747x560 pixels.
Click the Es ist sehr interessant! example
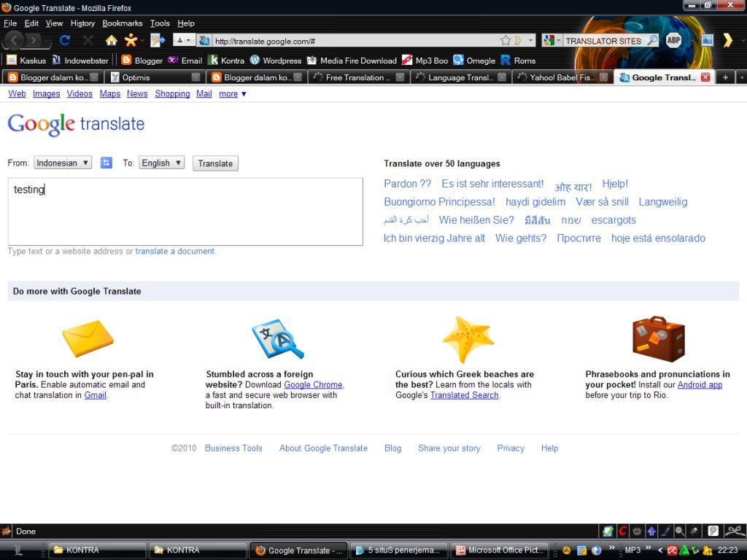pyautogui.click(x=492, y=184)
